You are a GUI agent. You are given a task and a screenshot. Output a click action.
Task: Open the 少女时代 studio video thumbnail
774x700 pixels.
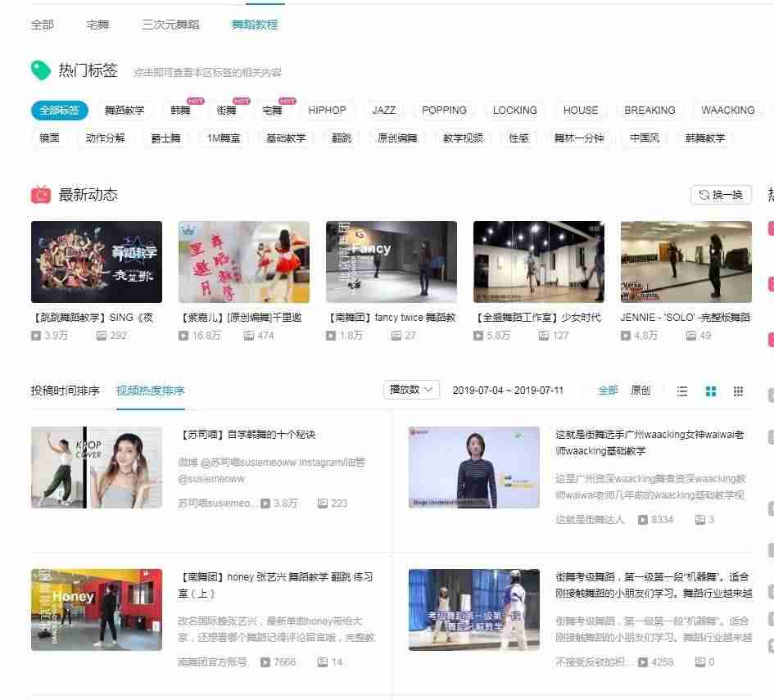pyautogui.click(x=539, y=262)
